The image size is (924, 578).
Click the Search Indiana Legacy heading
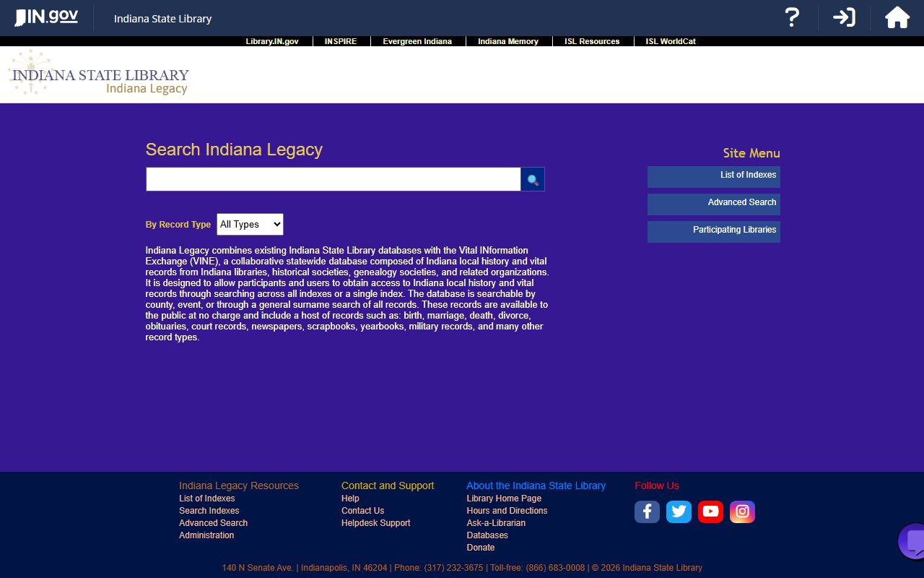[234, 150]
